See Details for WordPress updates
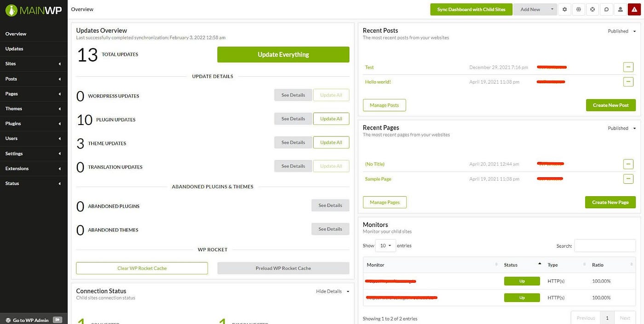 (x=293, y=95)
